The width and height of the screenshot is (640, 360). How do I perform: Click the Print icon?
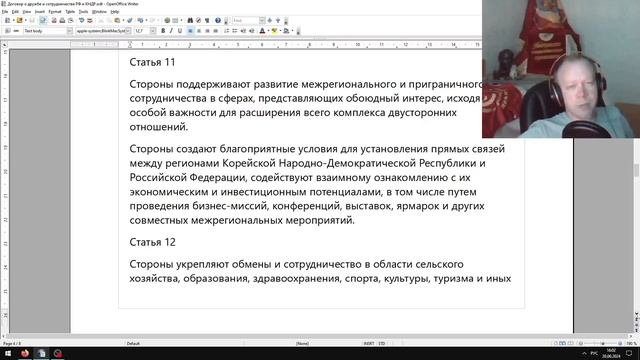click(62, 20)
